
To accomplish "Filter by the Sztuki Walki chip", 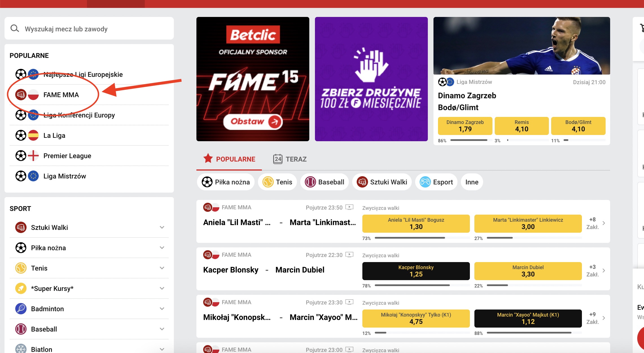I will click(x=382, y=182).
